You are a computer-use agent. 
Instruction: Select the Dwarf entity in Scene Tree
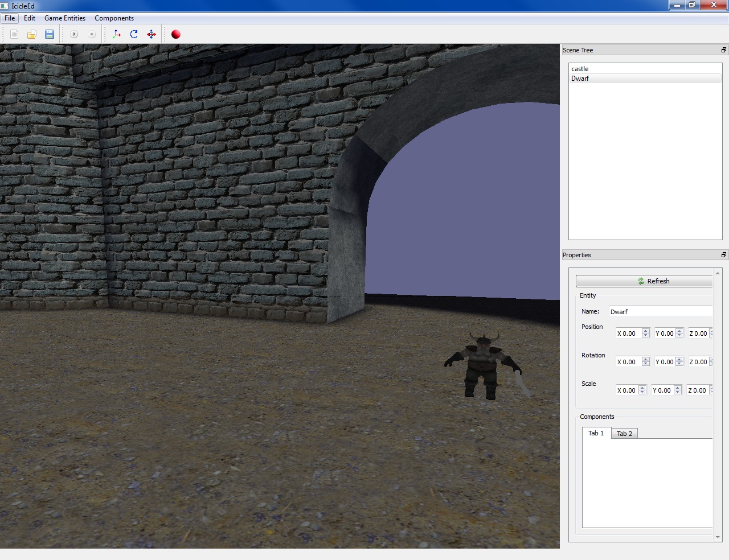click(580, 78)
